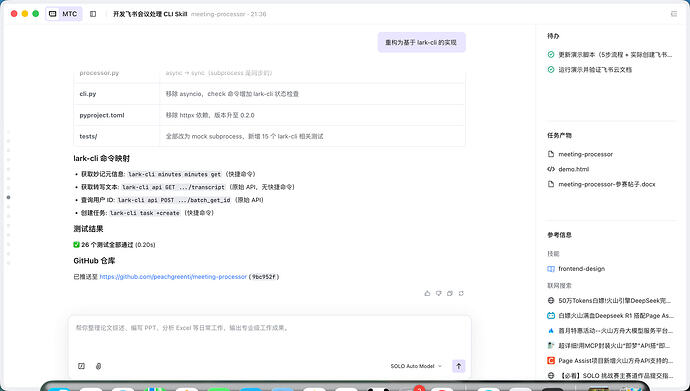
Task: Click the processor.py table cell
Action: pyautogui.click(x=117, y=73)
